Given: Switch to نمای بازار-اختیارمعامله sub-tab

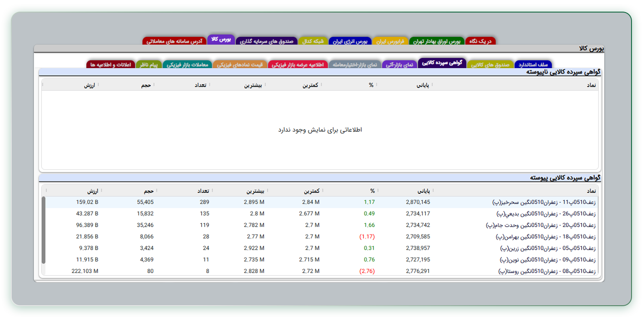Looking at the screenshot, I should 355,64.
